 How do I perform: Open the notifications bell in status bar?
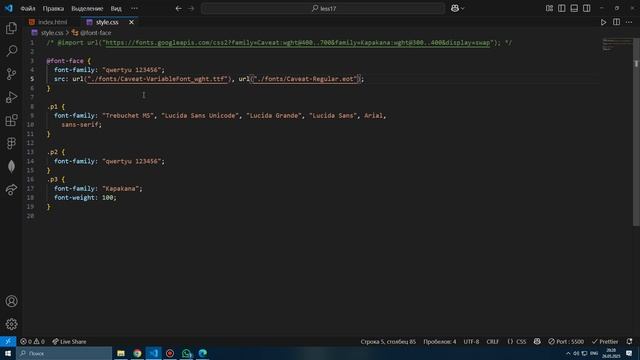tap(629, 342)
